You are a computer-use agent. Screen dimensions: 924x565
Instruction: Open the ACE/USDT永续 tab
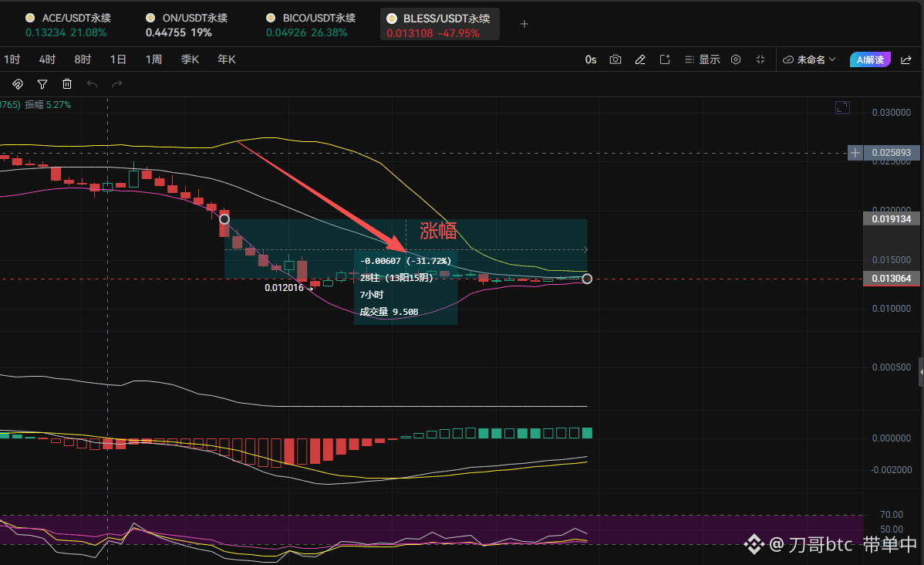click(x=68, y=25)
